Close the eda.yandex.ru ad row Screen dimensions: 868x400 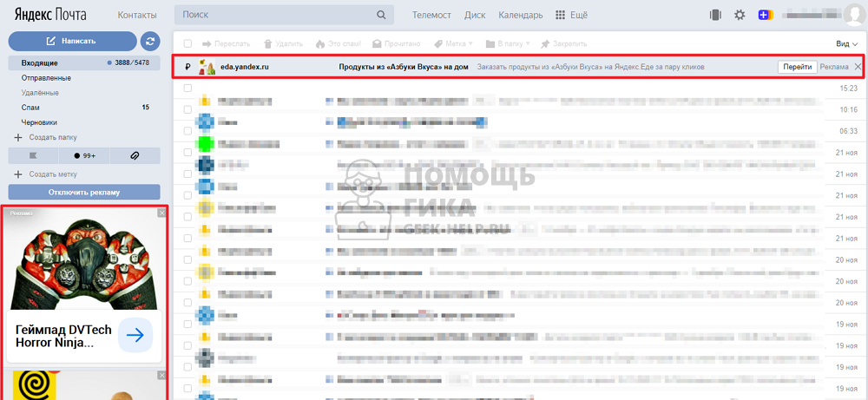click(x=858, y=67)
